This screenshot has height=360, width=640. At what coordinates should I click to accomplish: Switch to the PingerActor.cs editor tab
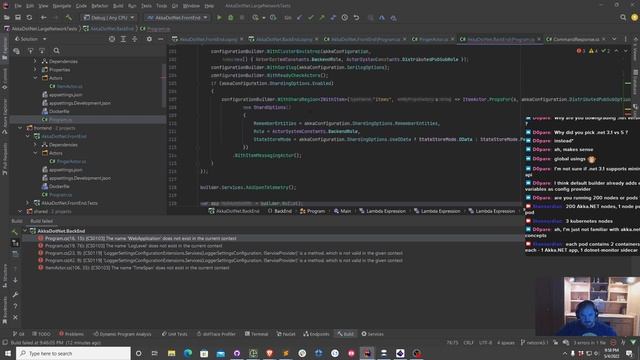(x=433, y=39)
